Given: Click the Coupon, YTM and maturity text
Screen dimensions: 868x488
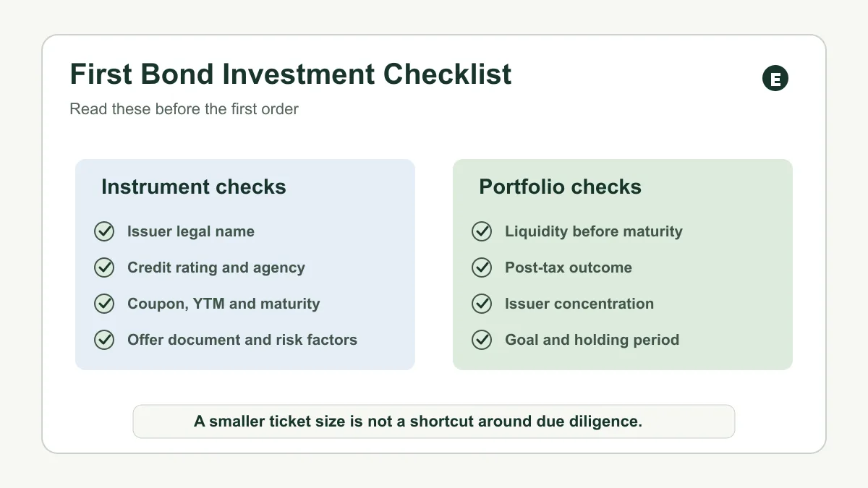Looking at the screenshot, I should click(224, 304).
